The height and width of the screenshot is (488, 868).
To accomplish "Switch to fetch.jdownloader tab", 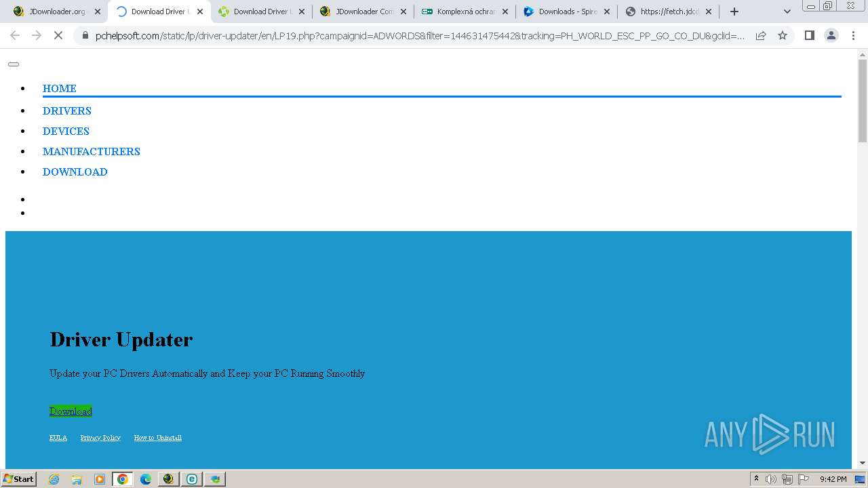I will tap(669, 12).
